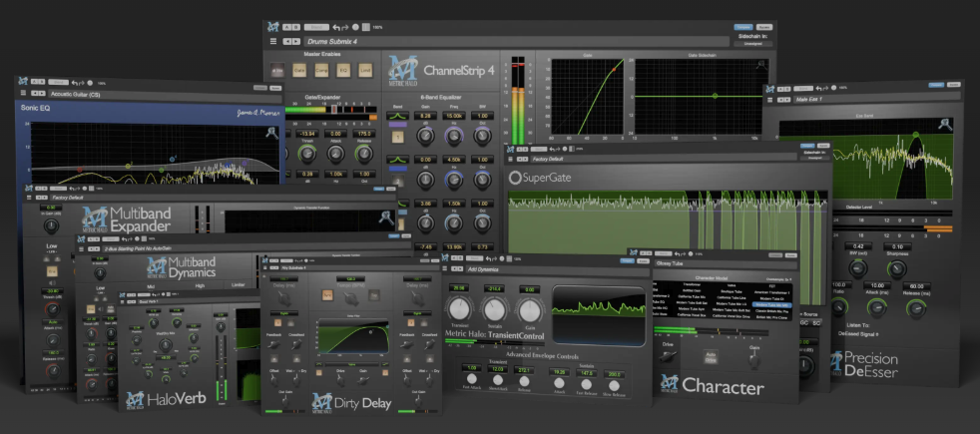
Task: Click analyzer icon in Precision DeEsser graph
Action: (944, 125)
